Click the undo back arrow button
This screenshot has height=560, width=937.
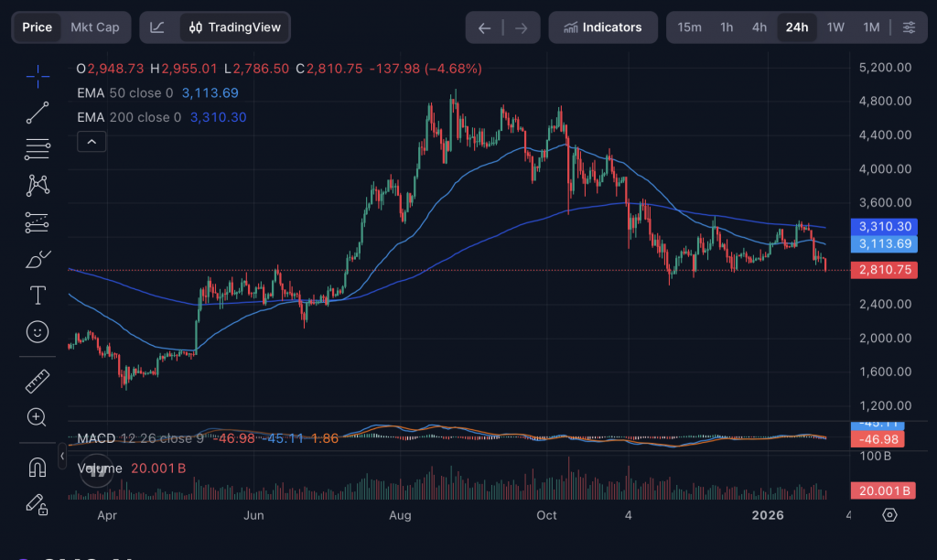click(485, 27)
